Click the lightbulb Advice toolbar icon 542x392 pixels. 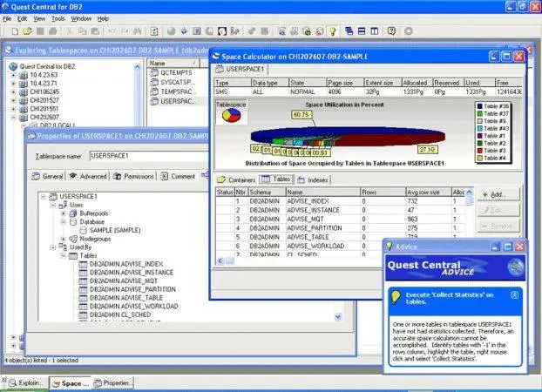point(333,31)
